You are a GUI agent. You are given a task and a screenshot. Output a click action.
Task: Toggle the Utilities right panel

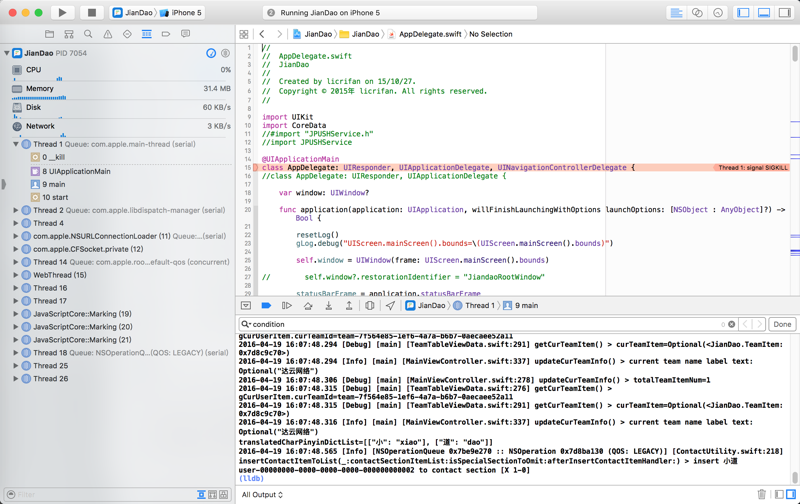point(784,13)
